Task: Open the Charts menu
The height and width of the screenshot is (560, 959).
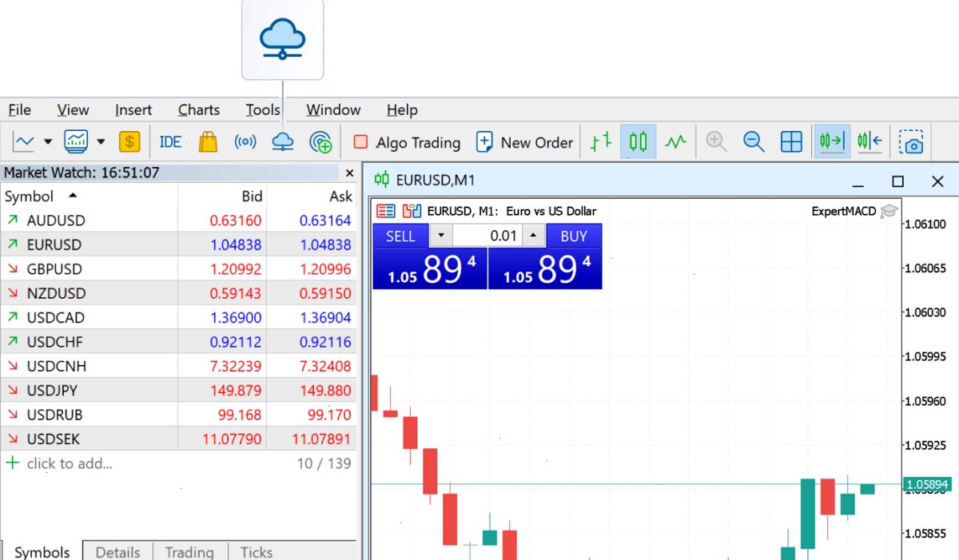Action: 199,109
